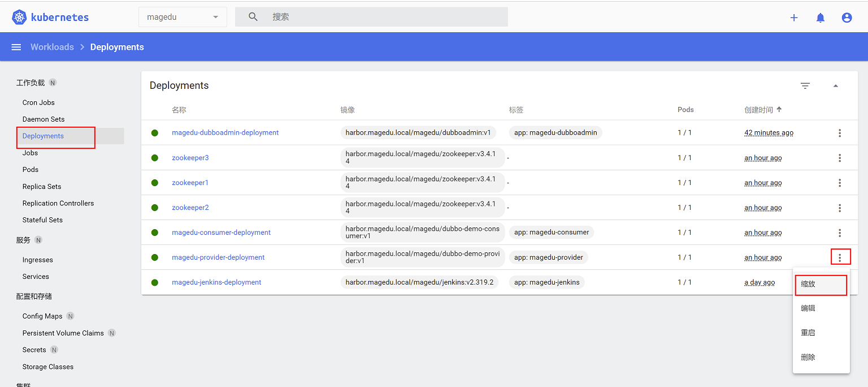Open the notifications bell
Viewport: 868px width, 387px height.
coord(821,18)
